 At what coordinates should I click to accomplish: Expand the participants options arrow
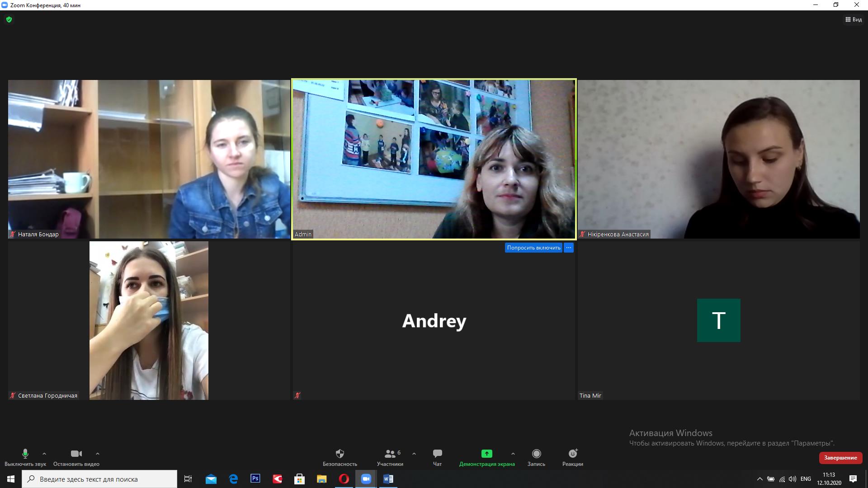coord(414,453)
